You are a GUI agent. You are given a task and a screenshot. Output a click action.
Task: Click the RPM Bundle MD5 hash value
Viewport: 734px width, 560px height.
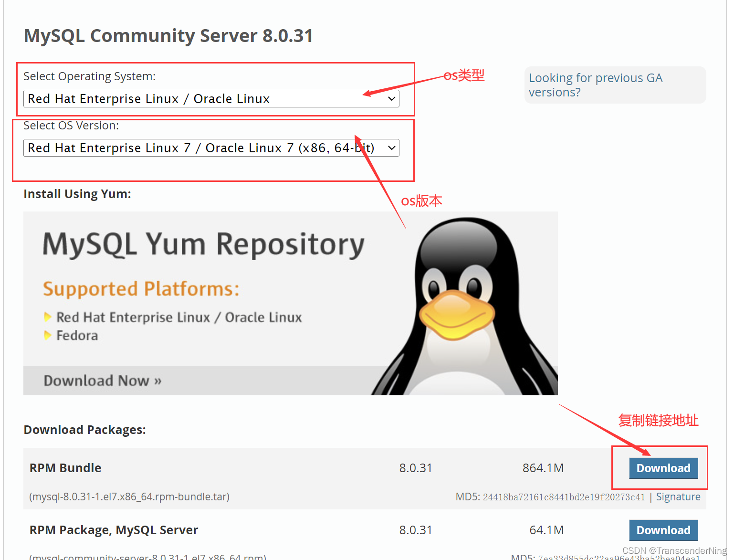coord(564,497)
